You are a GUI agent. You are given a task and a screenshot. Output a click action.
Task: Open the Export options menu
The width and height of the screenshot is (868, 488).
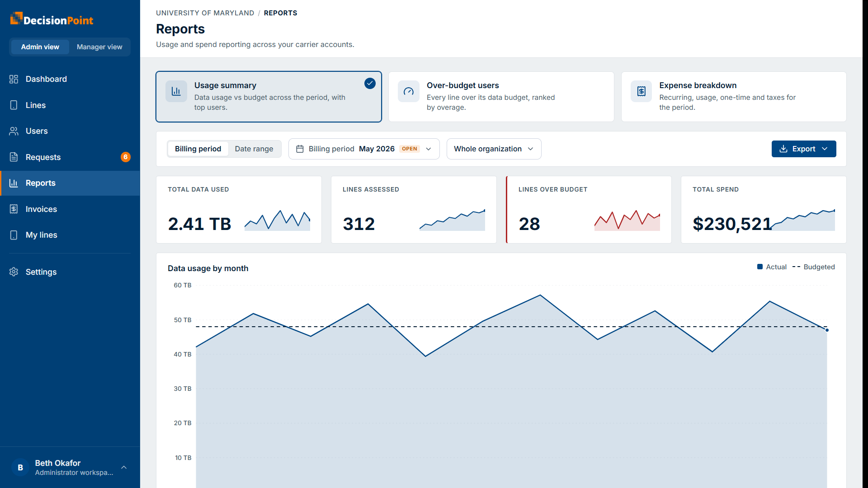pos(804,149)
